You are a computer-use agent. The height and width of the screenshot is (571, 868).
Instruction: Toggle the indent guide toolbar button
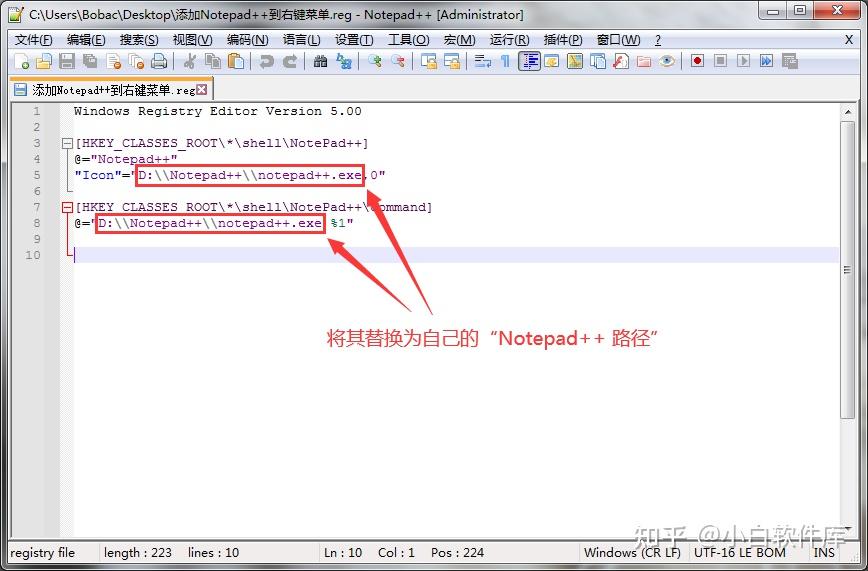(x=529, y=61)
